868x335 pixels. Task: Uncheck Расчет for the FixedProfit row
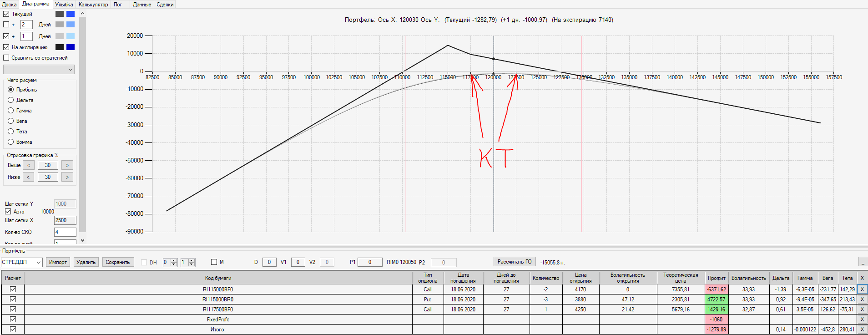pos(13,320)
